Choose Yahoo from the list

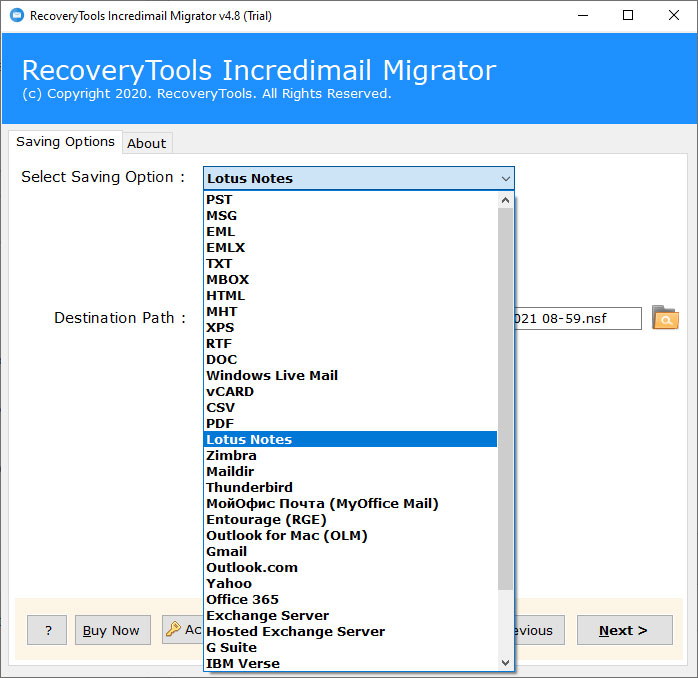click(x=350, y=584)
